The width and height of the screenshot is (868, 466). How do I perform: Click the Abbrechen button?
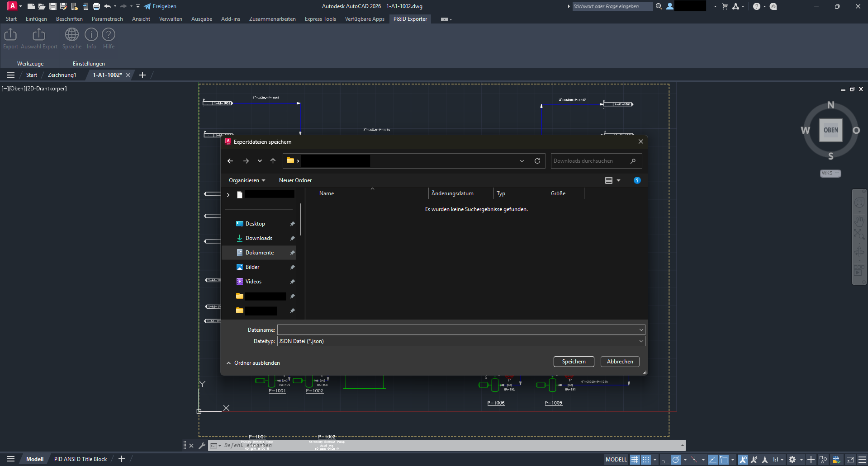pyautogui.click(x=619, y=361)
